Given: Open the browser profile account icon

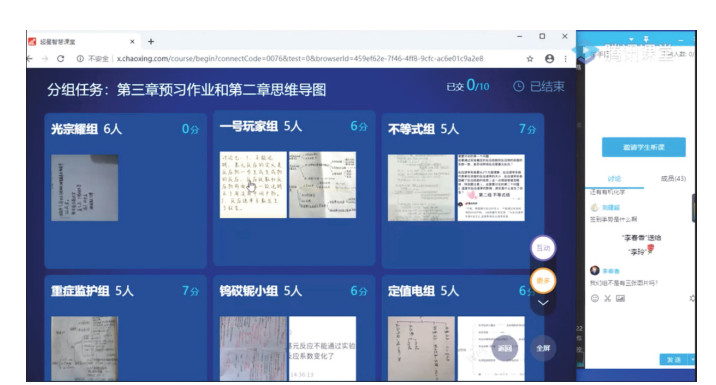Looking at the screenshot, I should [x=549, y=58].
